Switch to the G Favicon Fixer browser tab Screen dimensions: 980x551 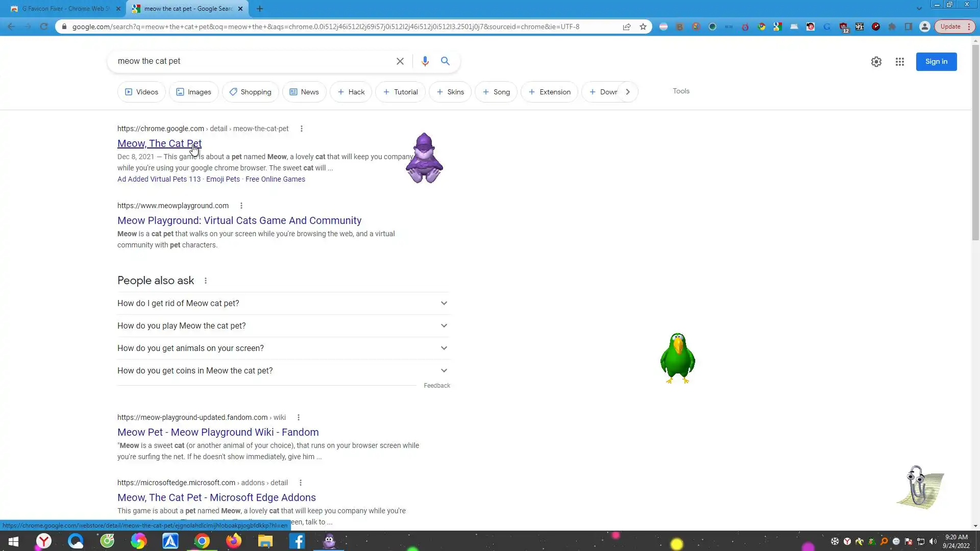point(64,9)
